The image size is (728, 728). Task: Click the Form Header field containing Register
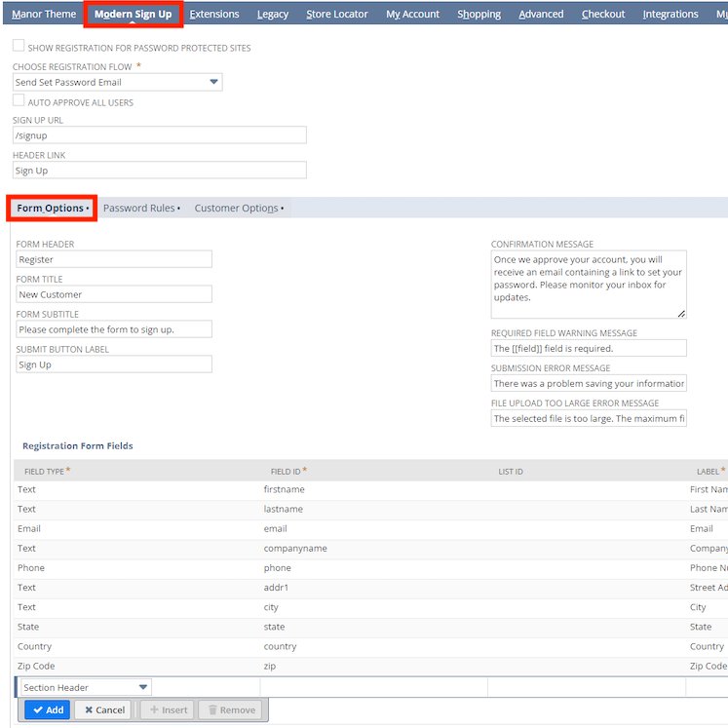tap(114, 259)
